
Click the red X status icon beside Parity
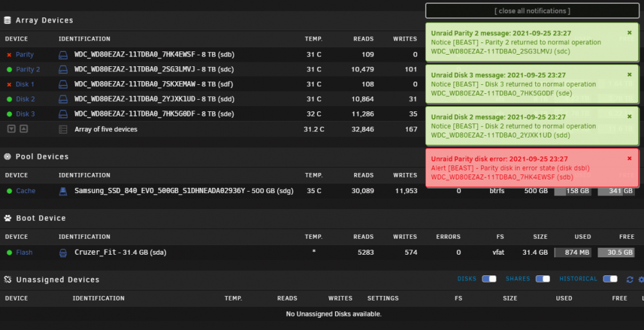(9, 55)
